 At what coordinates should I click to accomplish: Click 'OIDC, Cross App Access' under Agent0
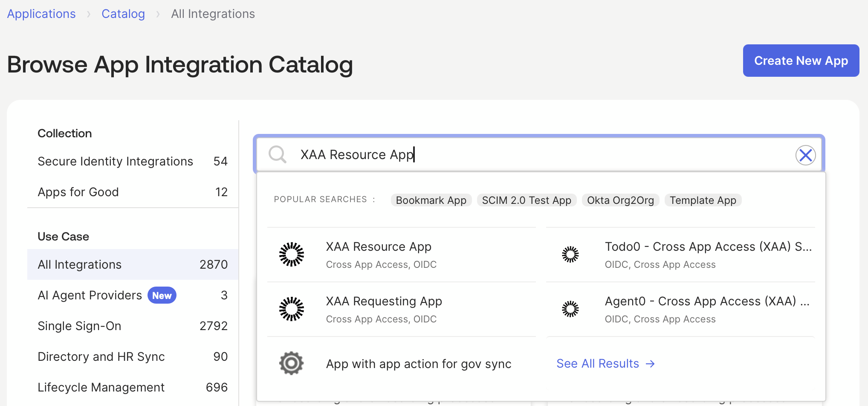pos(660,319)
